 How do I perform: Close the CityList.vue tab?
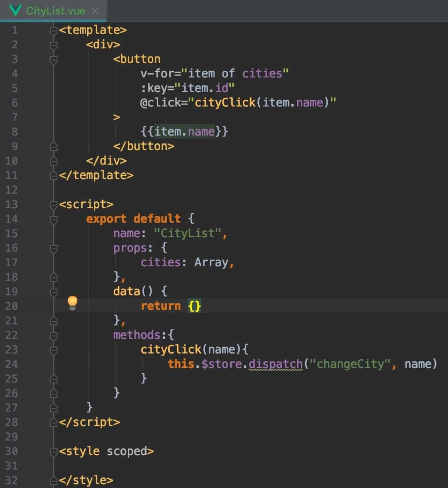pos(95,11)
